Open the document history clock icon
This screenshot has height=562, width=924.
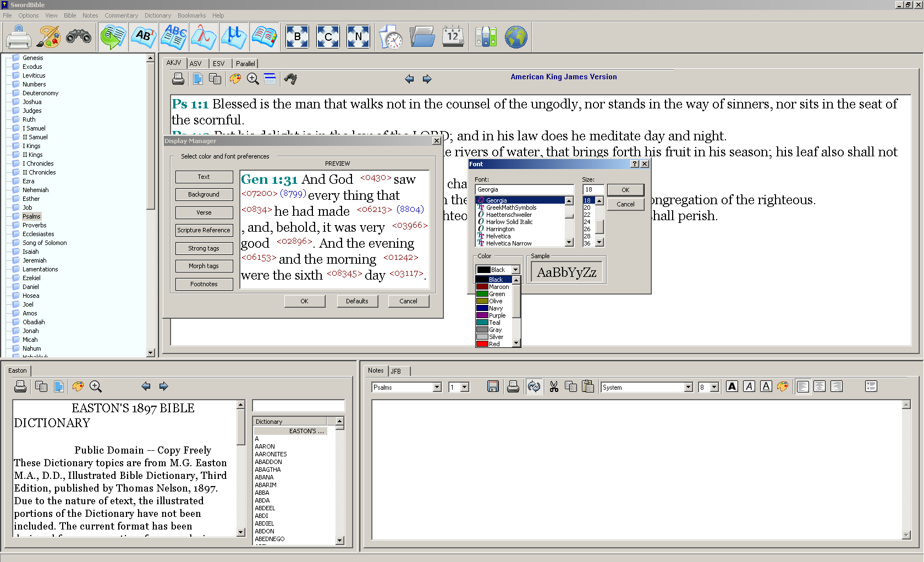[391, 37]
